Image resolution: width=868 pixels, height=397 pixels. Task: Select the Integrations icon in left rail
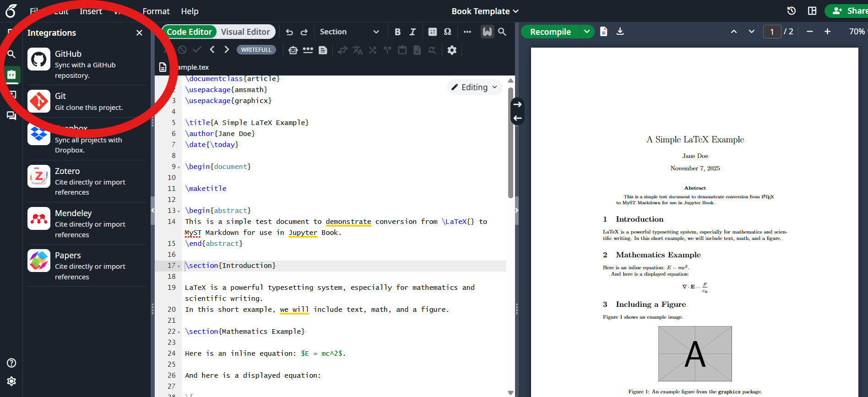[x=11, y=74]
